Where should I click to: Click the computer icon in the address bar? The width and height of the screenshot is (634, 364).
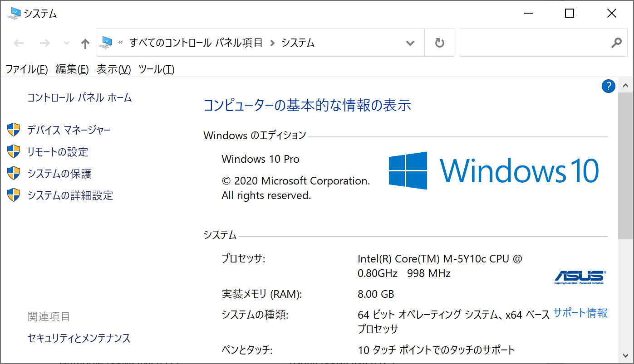(106, 42)
